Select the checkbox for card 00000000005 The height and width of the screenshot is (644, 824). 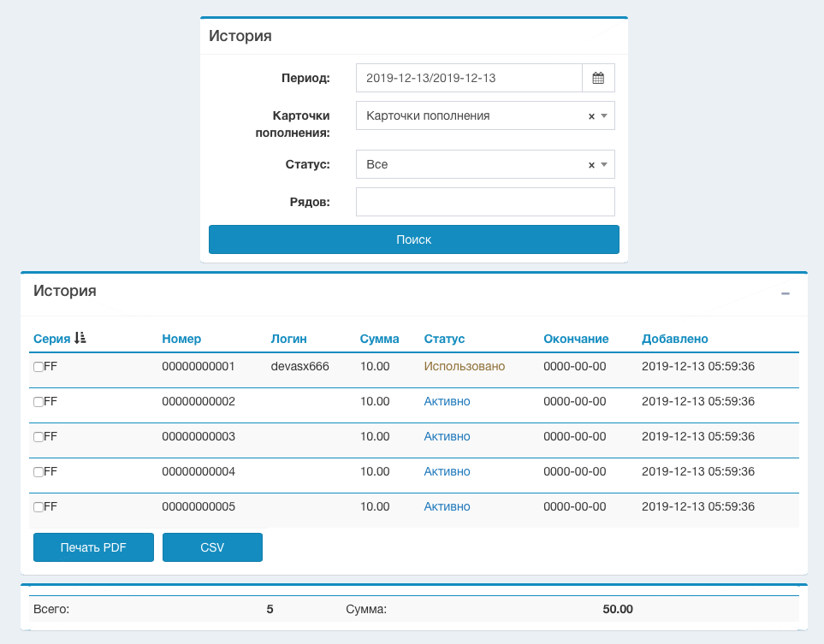tap(39, 507)
